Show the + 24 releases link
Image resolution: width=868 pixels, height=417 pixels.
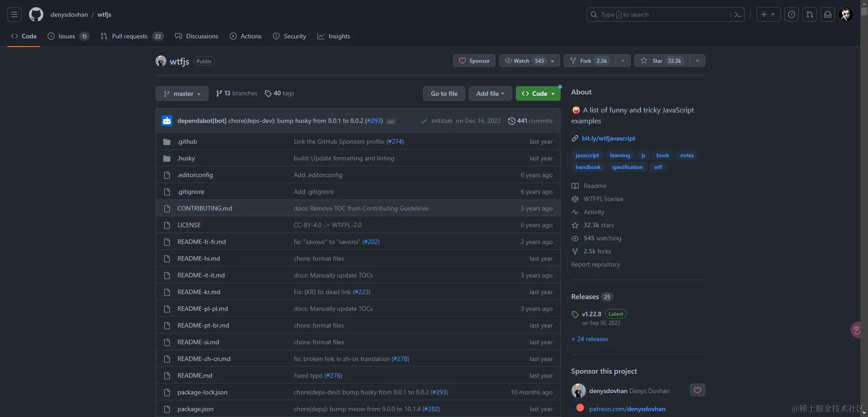point(590,339)
